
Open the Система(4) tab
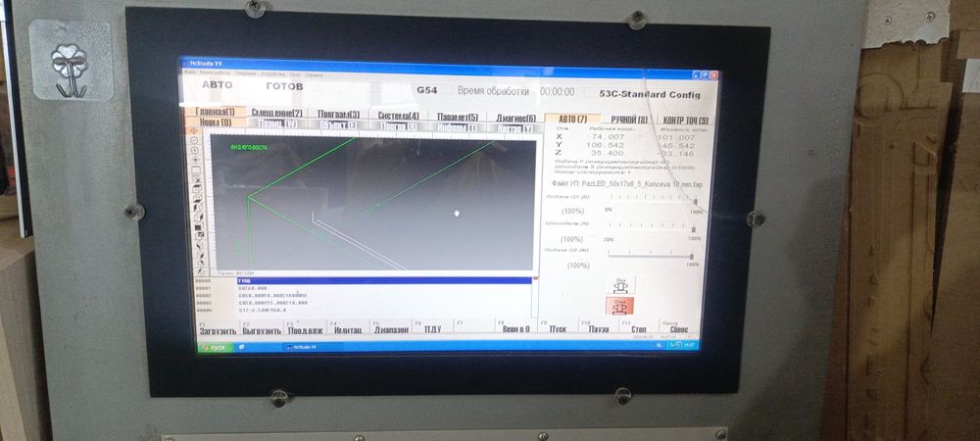pyautogui.click(x=398, y=116)
